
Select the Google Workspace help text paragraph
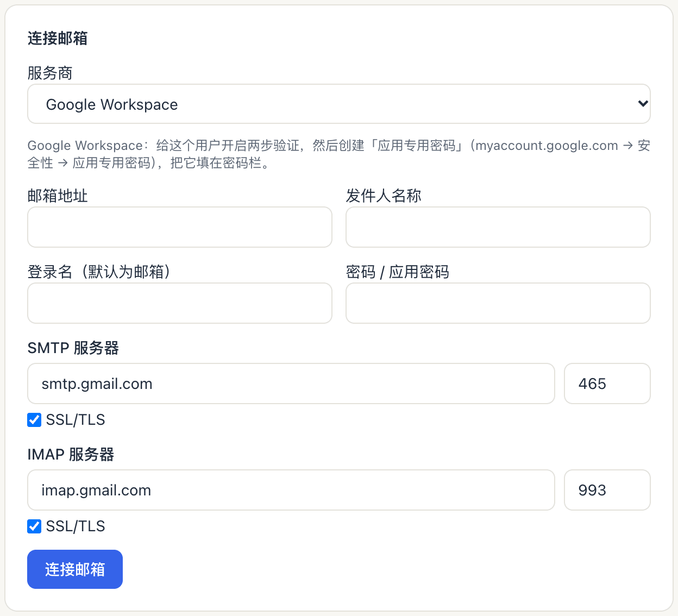coord(339,154)
